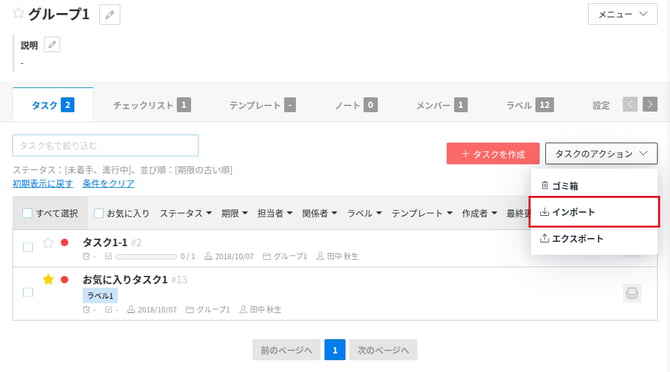670x372 pixels.
Task: Click the 条件をクリア link
Action: coord(108,184)
